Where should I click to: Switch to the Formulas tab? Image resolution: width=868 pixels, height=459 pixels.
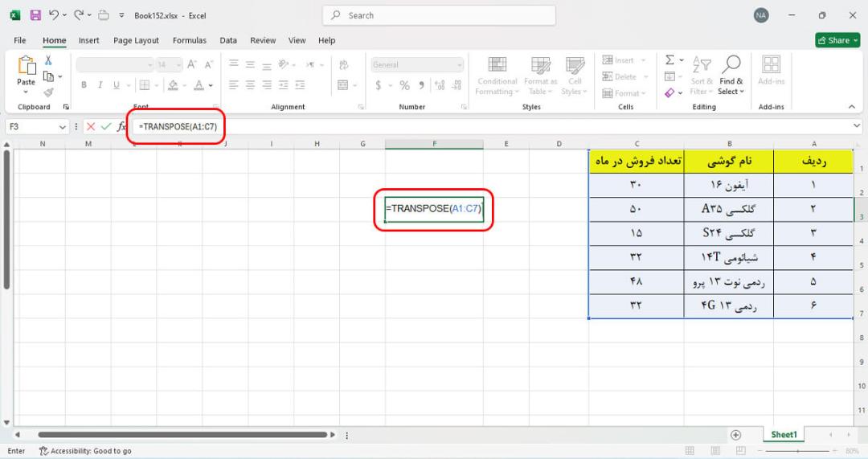[x=190, y=40]
